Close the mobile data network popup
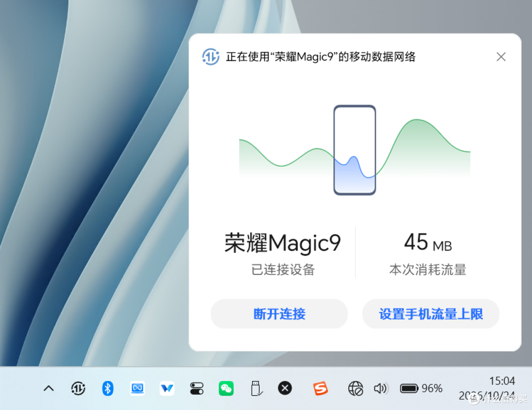 [x=501, y=57]
